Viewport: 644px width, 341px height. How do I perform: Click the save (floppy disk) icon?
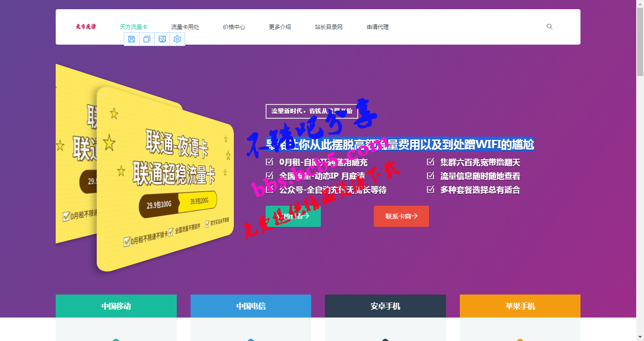click(132, 39)
